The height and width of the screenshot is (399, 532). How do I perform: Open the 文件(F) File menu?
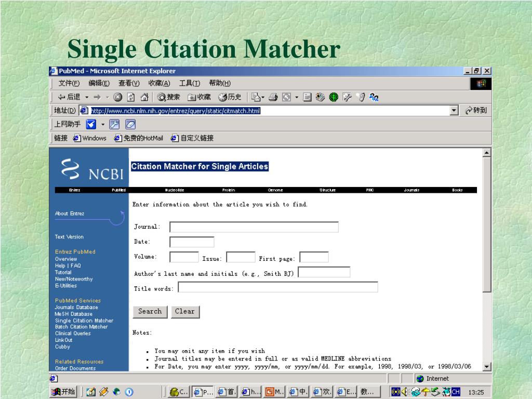coord(69,83)
